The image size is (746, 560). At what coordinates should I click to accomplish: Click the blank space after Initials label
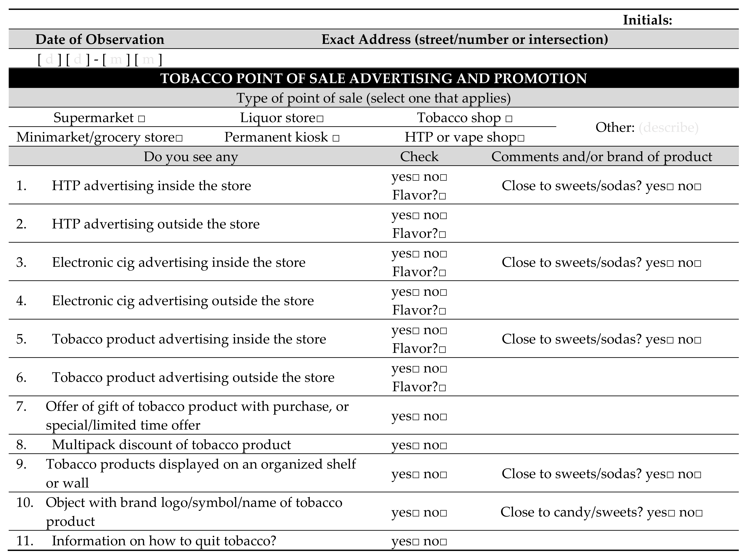point(705,20)
